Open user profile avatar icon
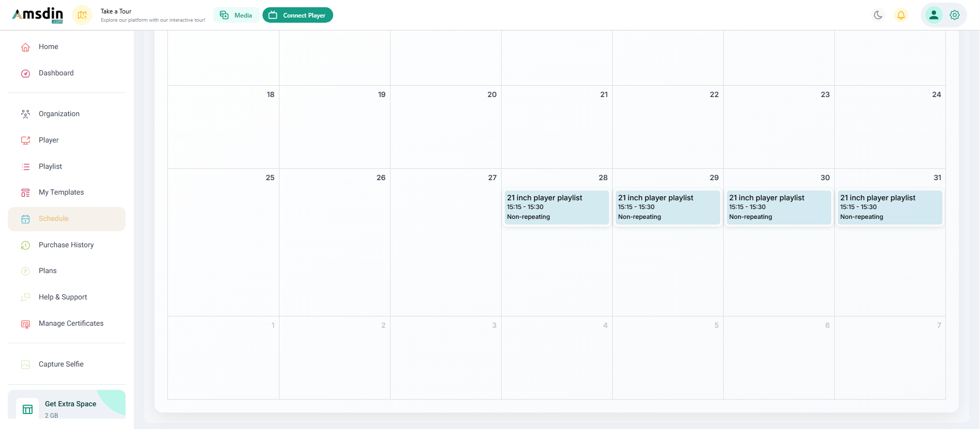This screenshot has height=429, width=980. click(934, 15)
